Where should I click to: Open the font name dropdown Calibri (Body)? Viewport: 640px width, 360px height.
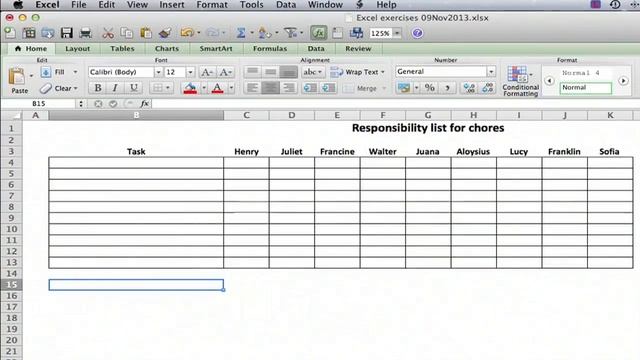coord(158,72)
